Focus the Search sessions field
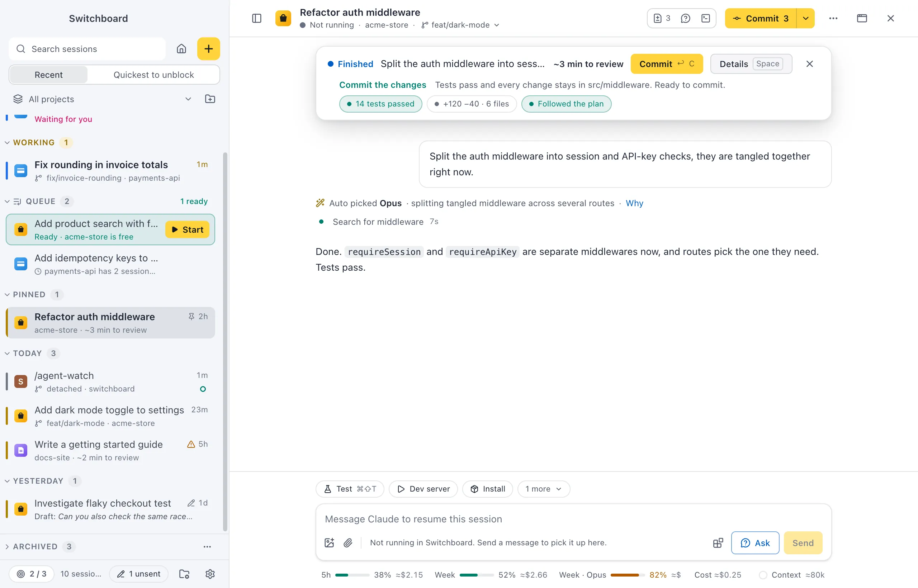The width and height of the screenshot is (918, 588). [87, 49]
